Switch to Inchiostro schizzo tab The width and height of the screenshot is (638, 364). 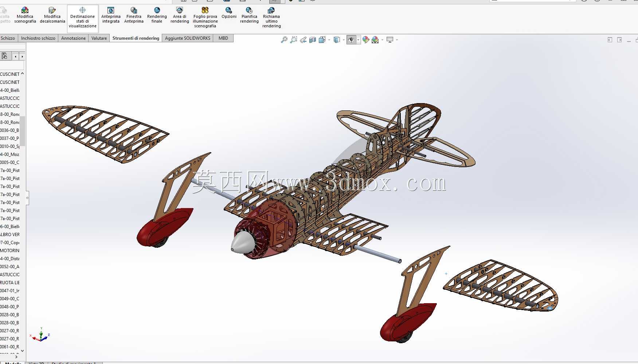pyautogui.click(x=38, y=38)
